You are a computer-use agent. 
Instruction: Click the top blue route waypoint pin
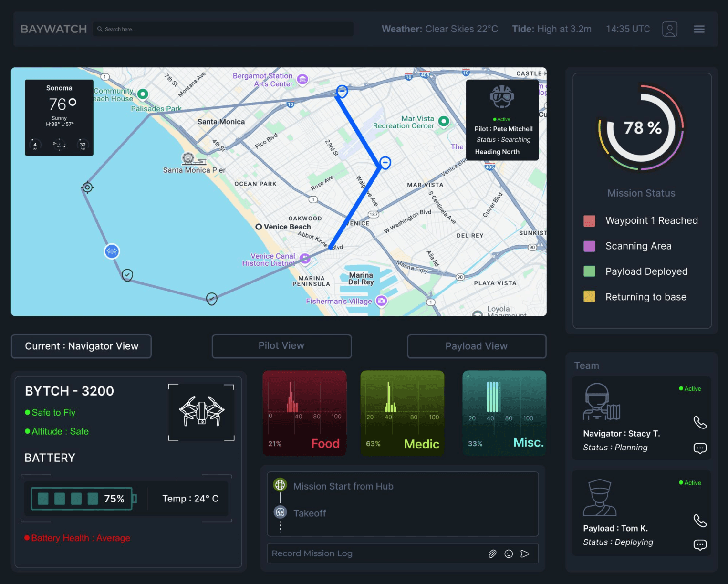tap(342, 91)
